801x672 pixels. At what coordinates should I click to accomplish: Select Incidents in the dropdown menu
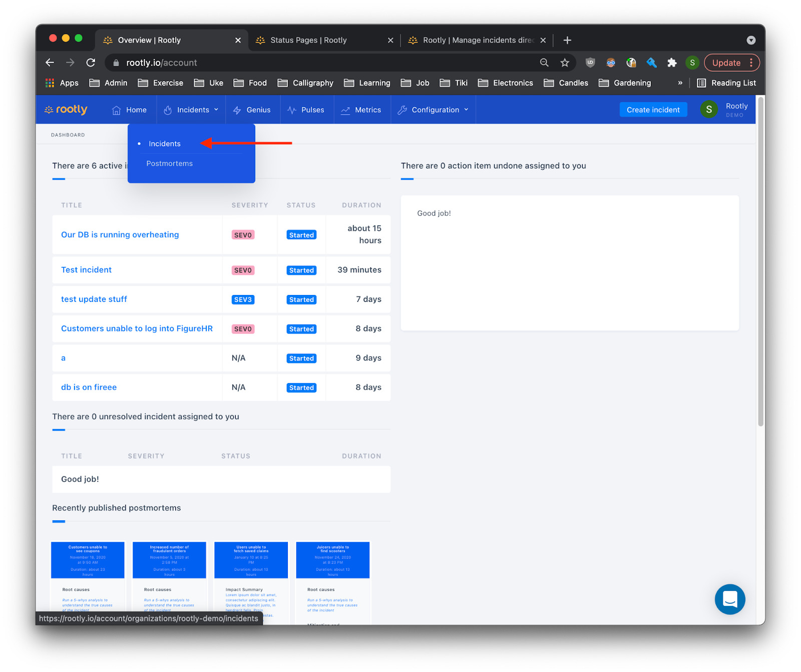pyautogui.click(x=165, y=144)
